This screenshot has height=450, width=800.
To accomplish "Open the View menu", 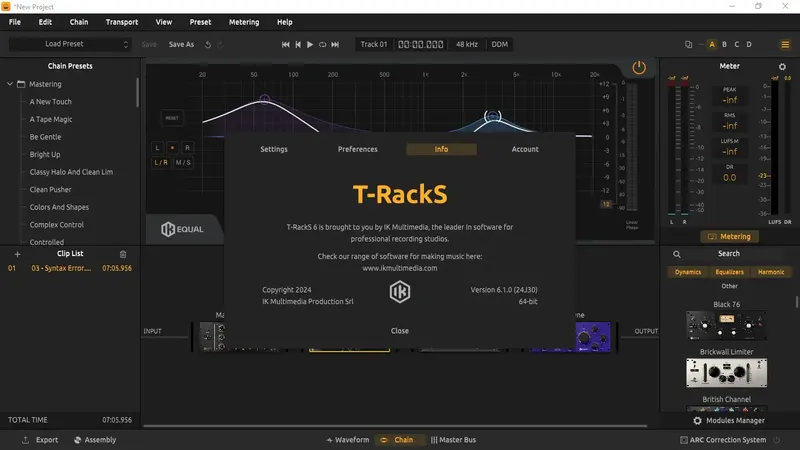I will pyautogui.click(x=164, y=22).
